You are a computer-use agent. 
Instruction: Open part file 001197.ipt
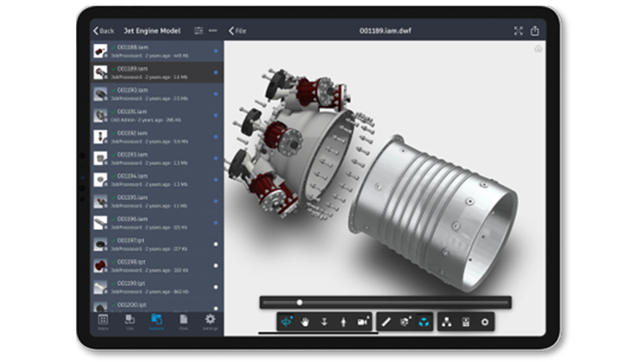pos(156,244)
